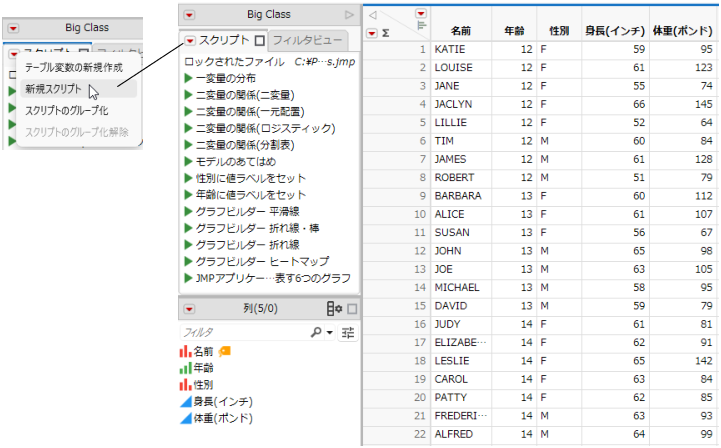Click the continuous icon for 身長(インチ)
The width and height of the screenshot is (721, 448).
[186, 402]
